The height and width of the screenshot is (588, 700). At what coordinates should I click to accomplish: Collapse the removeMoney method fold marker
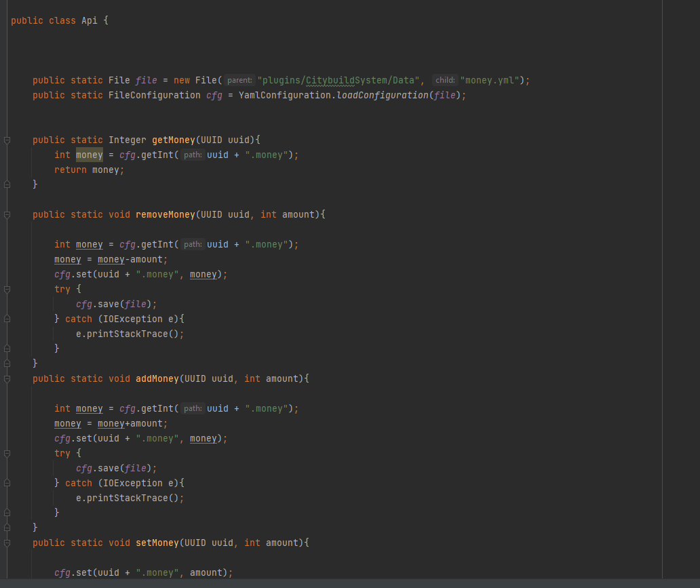[x=7, y=215]
